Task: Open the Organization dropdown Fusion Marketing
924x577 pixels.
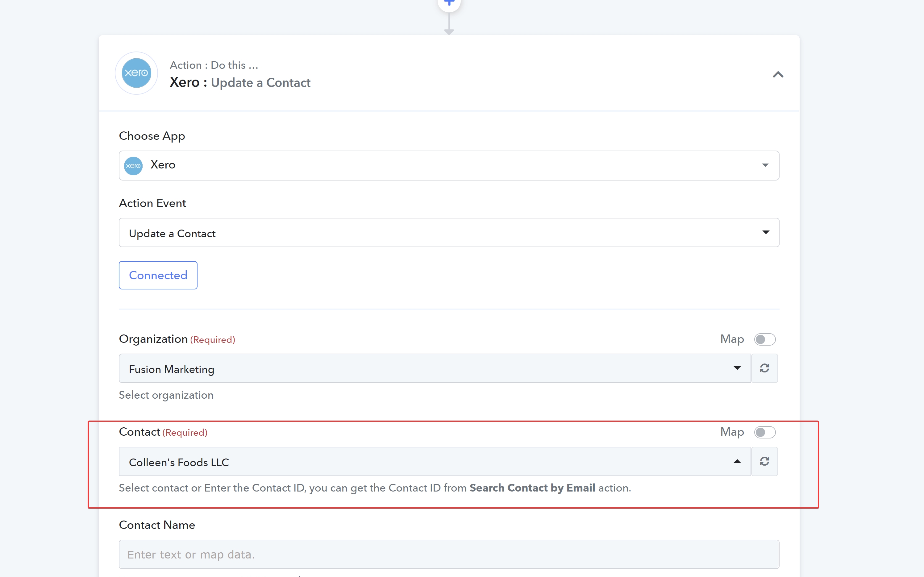Action: click(x=435, y=368)
